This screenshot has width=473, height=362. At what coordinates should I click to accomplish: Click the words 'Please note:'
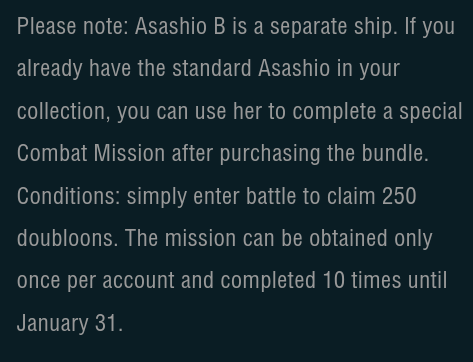(73, 26)
